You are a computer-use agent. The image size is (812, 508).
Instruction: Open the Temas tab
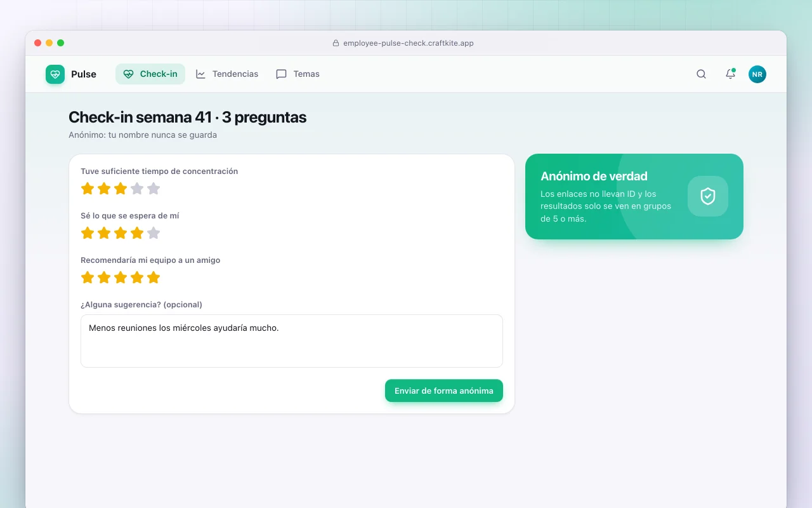tap(298, 74)
